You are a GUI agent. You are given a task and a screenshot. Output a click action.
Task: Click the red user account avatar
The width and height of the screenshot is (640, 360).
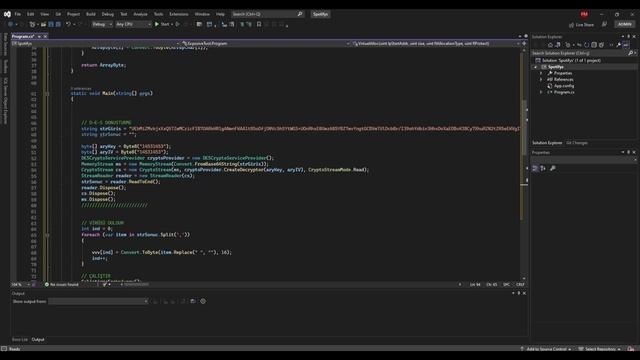(584, 14)
